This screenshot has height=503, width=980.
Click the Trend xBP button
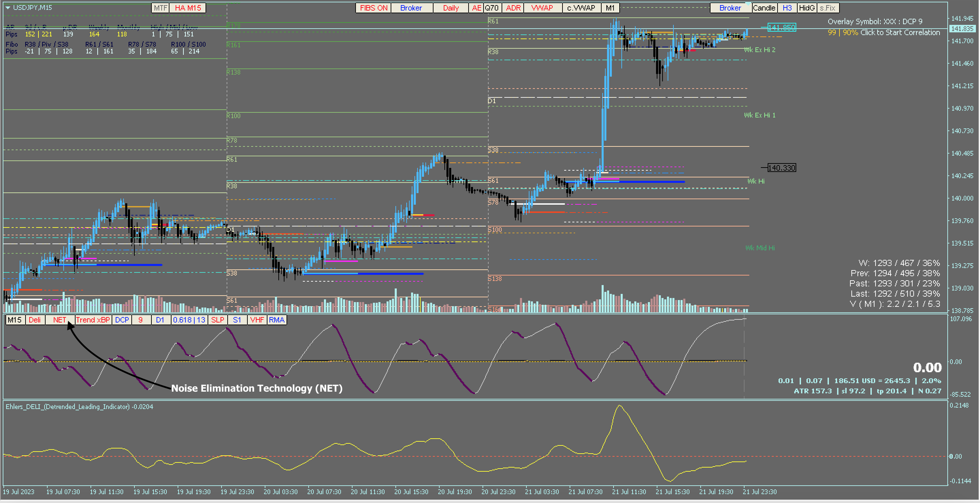tap(93, 320)
